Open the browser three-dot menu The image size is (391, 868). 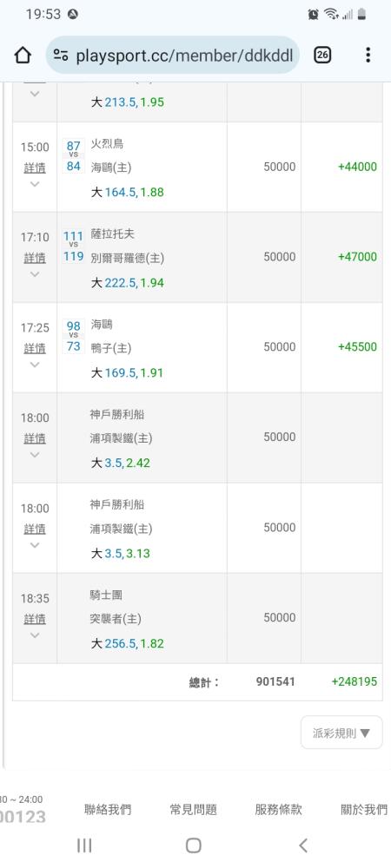click(x=368, y=55)
